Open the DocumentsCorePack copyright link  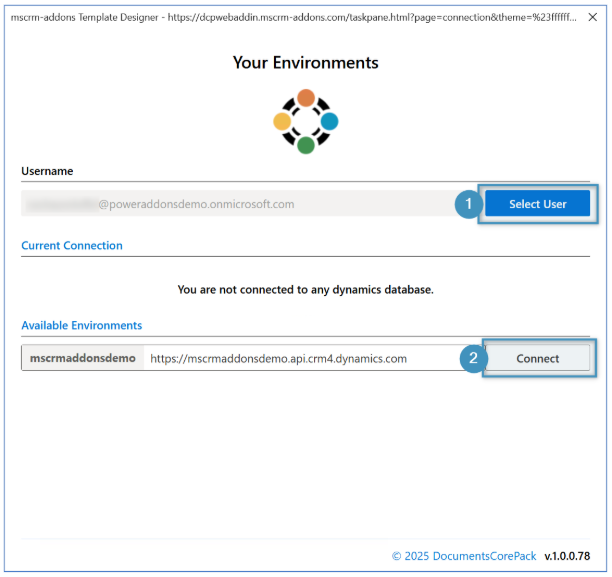coord(464,556)
